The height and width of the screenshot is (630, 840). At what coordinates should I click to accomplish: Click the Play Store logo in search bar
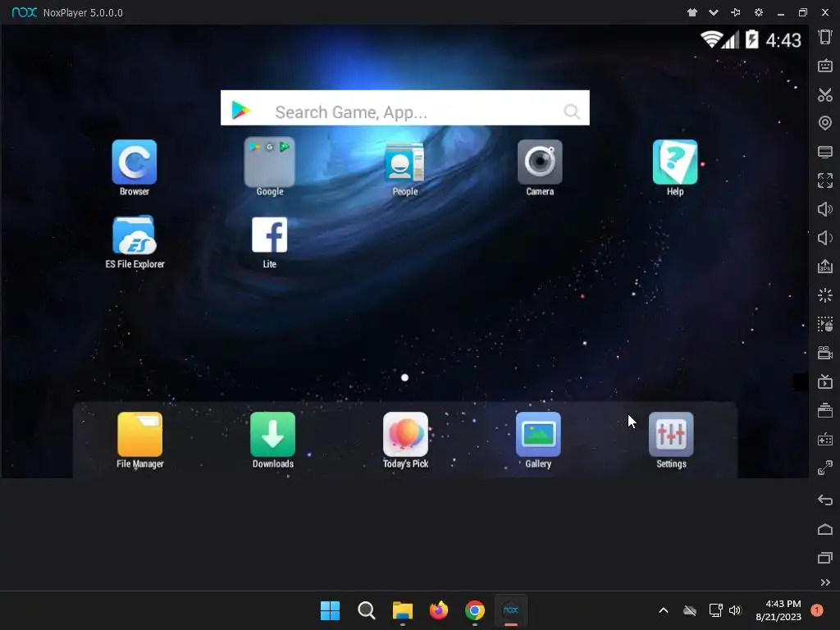click(240, 110)
